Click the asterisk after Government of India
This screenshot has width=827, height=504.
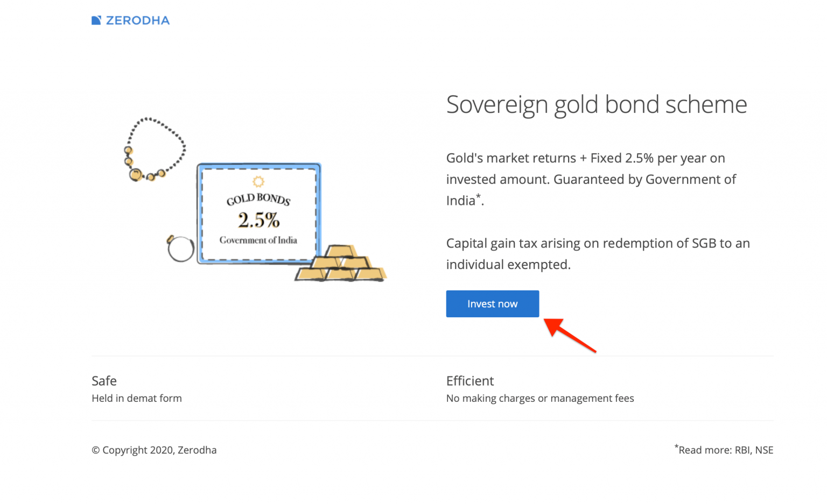point(479,197)
